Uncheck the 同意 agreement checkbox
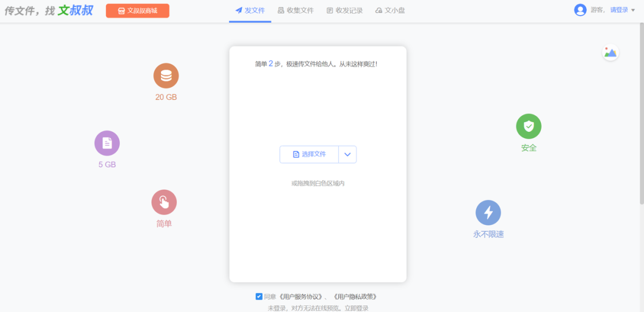 click(259, 296)
